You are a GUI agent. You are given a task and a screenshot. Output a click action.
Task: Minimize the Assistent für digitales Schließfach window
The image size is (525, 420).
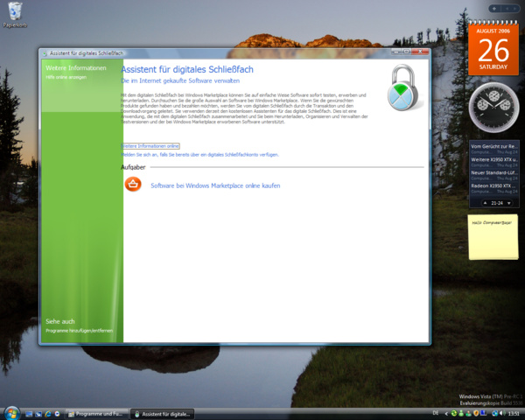[396, 52]
